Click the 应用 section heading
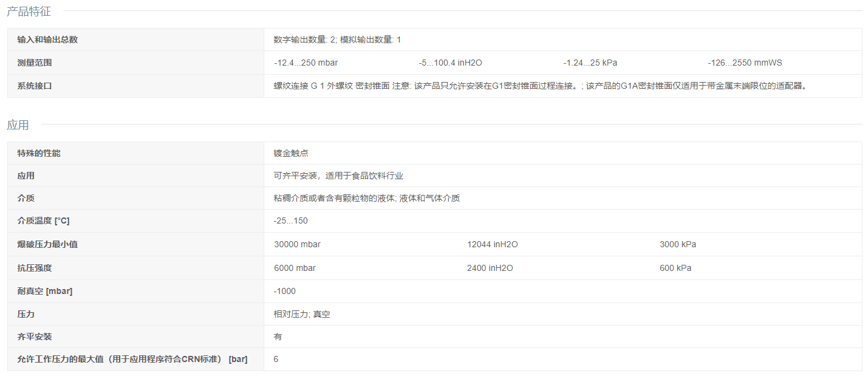The image size is (868, 376). coord(18,125)
